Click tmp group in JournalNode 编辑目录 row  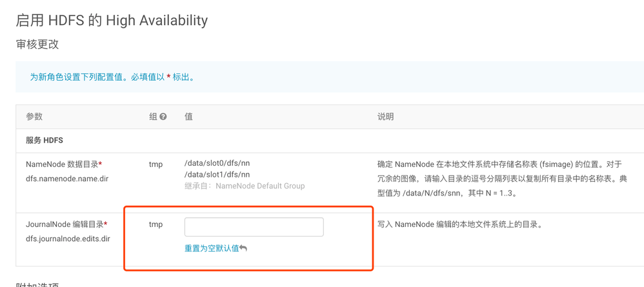click(156, 224)
